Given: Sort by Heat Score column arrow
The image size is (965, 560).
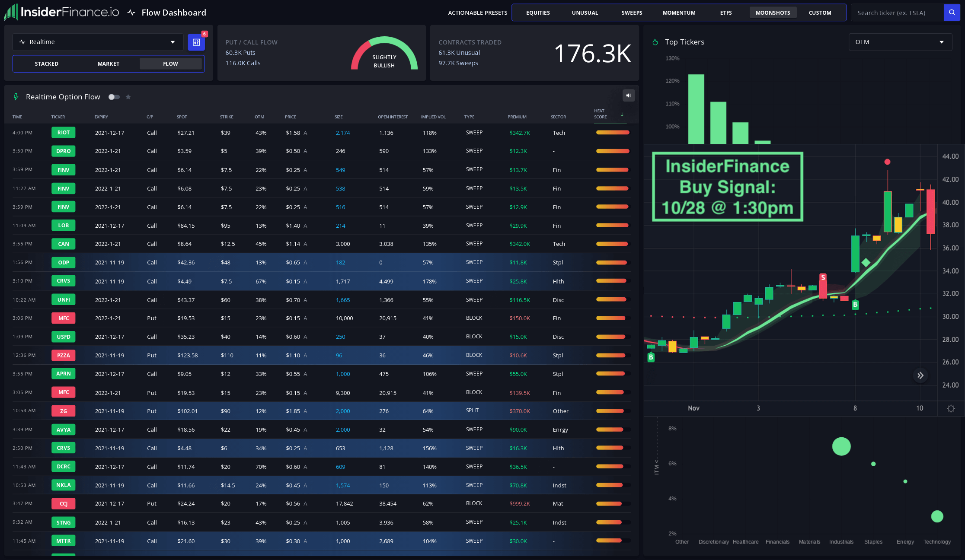Looking at the screenshot, I should pos(622,115).
